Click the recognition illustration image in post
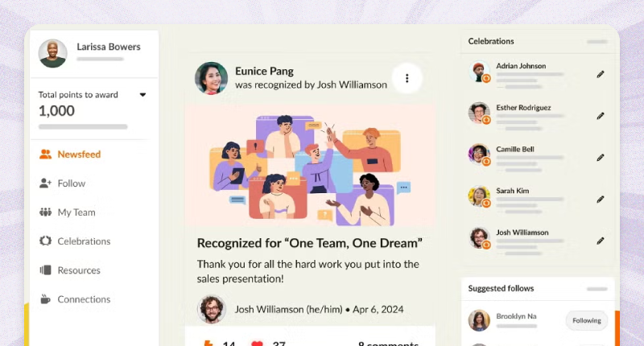This screenshot has width=644, height=346. click(310, 166)
